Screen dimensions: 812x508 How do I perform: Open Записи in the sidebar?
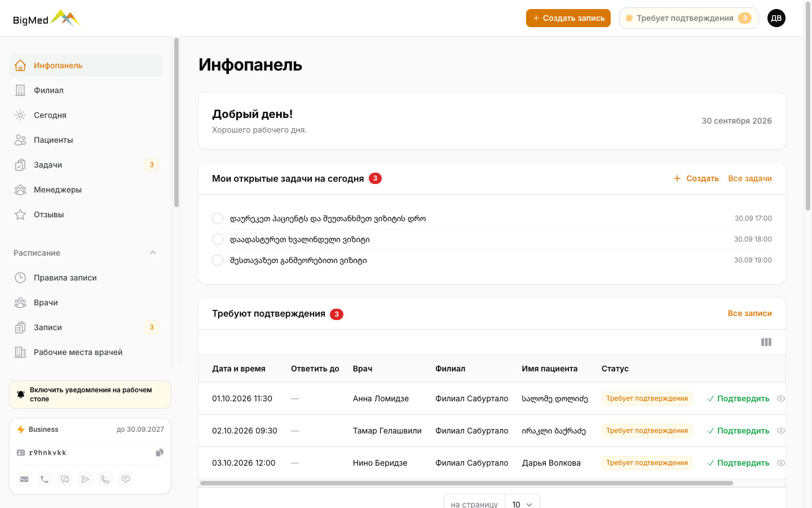86,327
